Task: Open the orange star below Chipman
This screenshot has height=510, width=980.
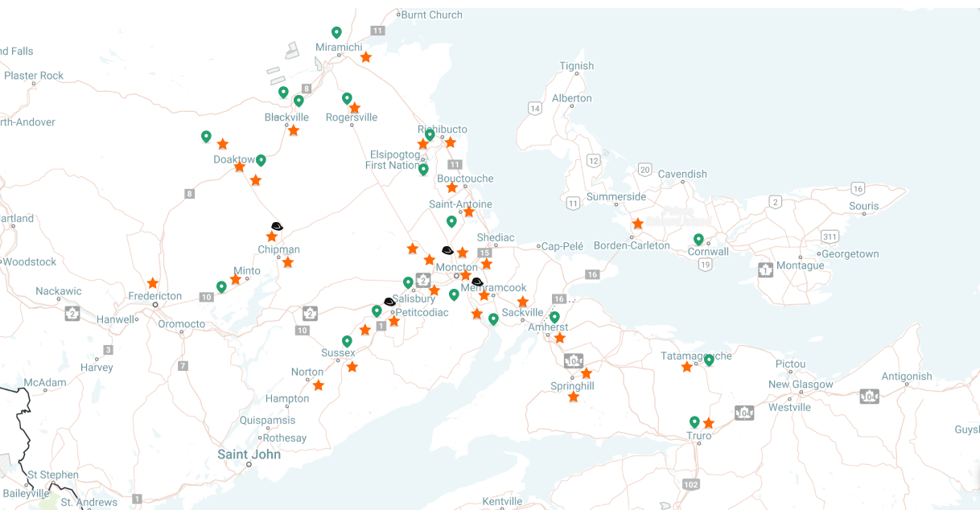Action: pyautogui.click(x=288, y=262)
